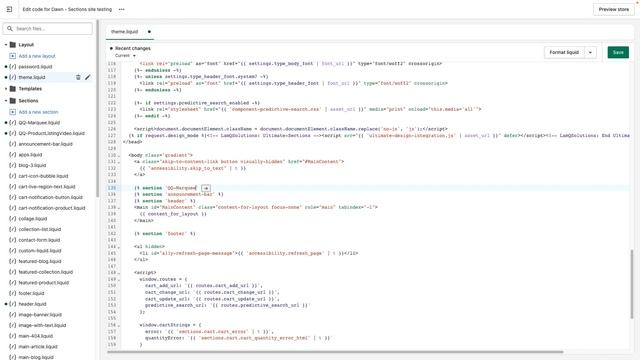
Task: Click the Save button
Action: pos(618,52)
